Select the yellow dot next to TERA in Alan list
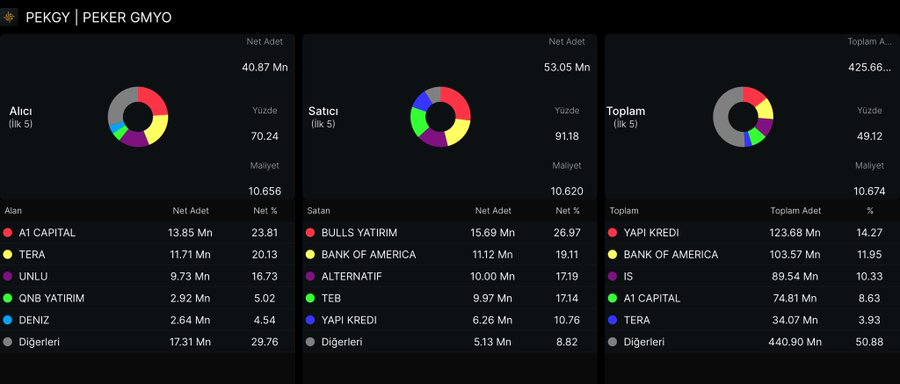Screen dimensions: 900x384 tap(7, 255)
